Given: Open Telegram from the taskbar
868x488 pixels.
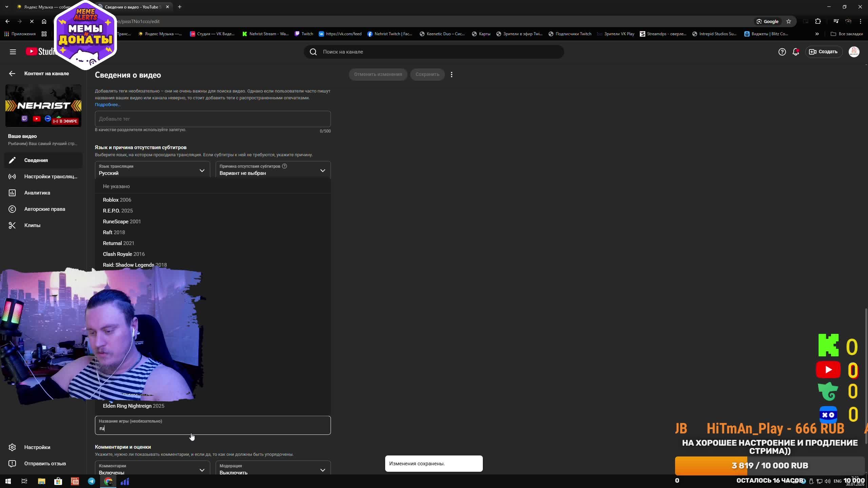Looking at the screenshot, I should click(x=92, y=481).
